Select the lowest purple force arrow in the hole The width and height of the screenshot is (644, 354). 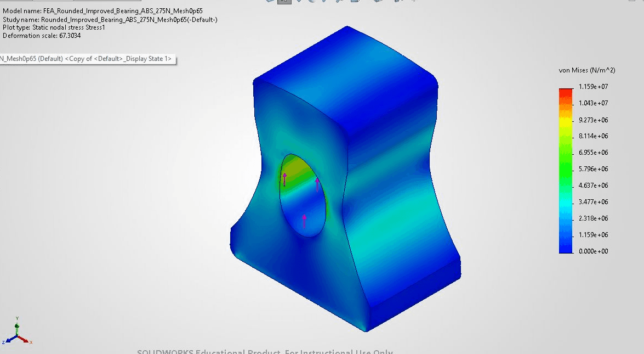(304, 221)
